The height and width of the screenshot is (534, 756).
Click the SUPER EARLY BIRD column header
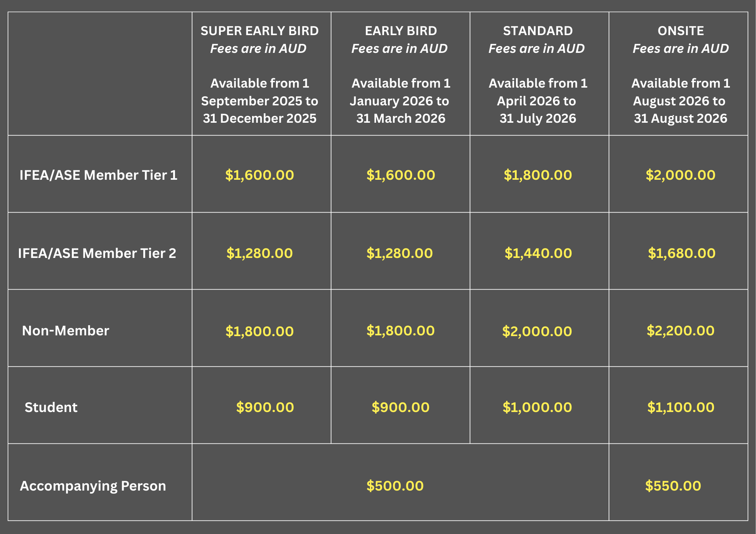pos(260,31)
